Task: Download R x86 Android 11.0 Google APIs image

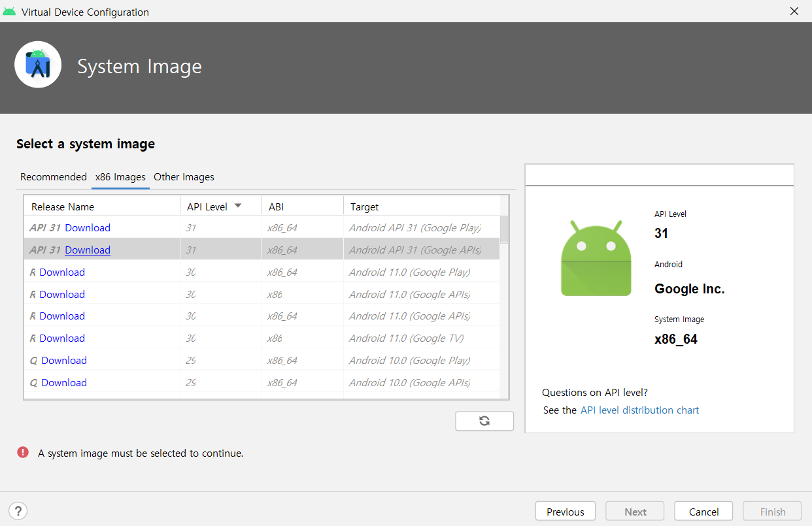Action: click(x=62, y=294)
